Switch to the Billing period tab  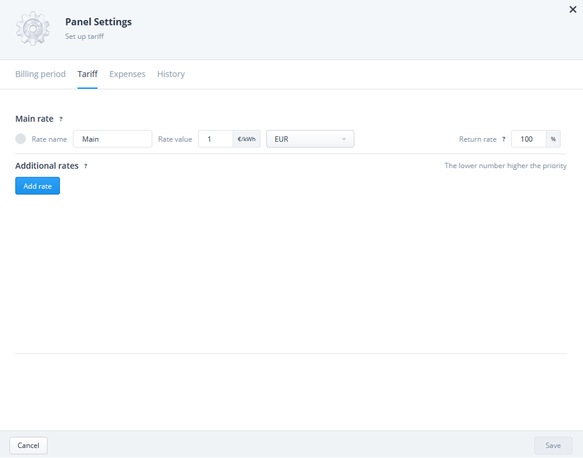pyautogui.click(x=40, y=74)
